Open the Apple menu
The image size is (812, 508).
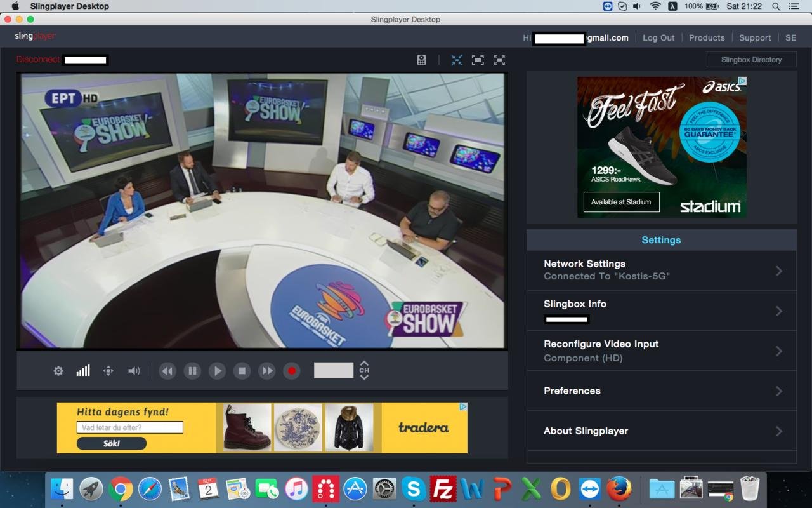click(x=15, y=6)
